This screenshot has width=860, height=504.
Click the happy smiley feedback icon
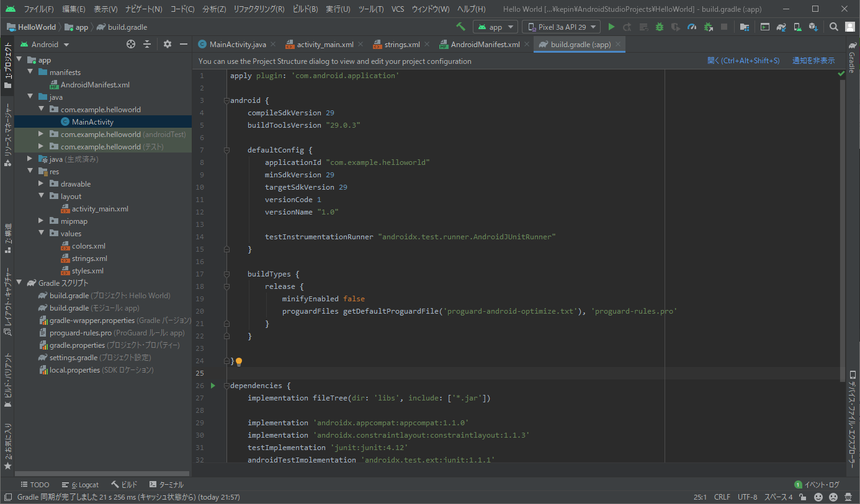coord(818,497)
